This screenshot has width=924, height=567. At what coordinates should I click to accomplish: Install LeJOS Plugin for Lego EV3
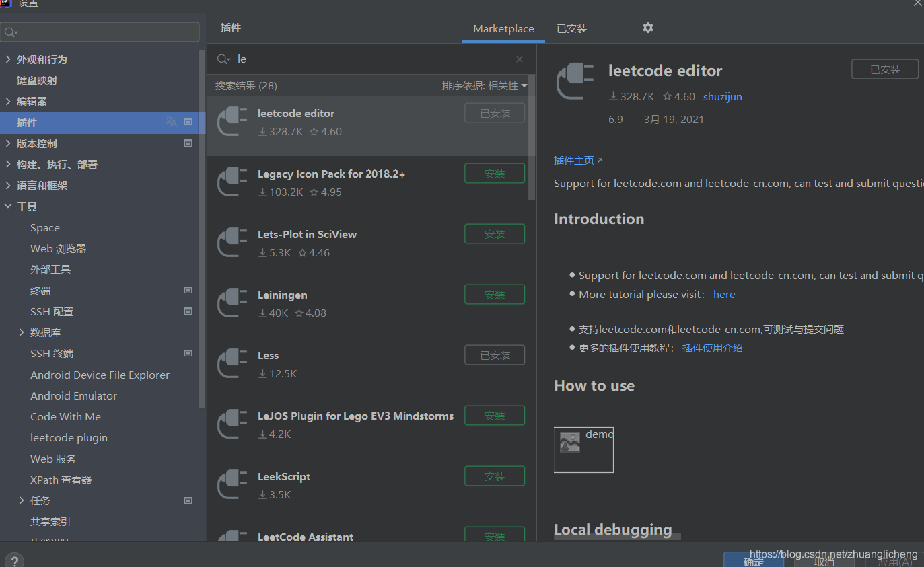click(x=495, y=416)
